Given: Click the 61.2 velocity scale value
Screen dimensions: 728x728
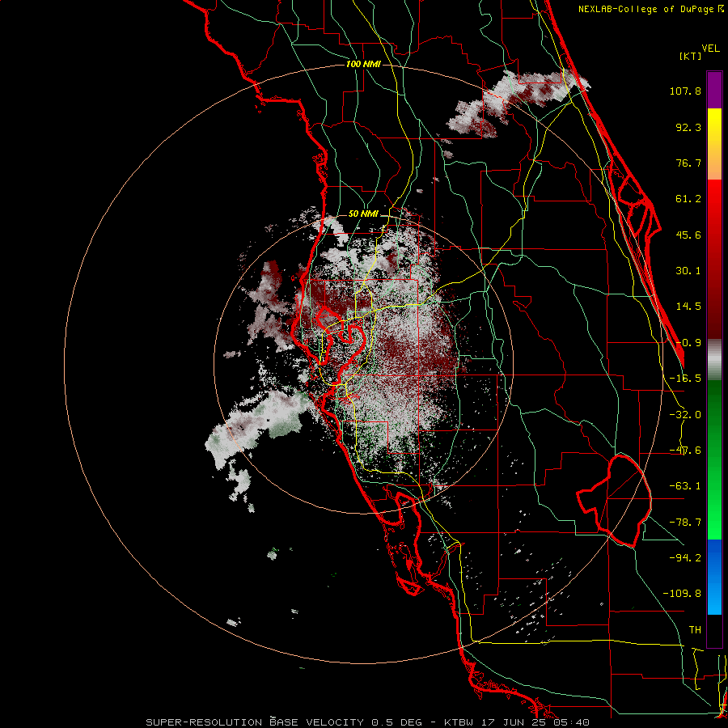Looking at the screenshot, I should click(688, 199).
